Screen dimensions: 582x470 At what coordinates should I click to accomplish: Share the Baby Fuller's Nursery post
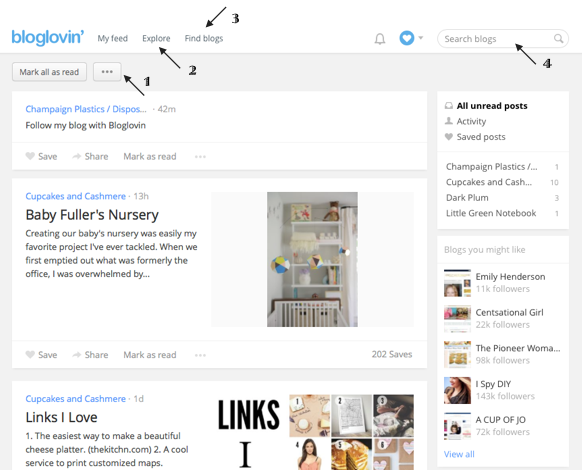click(x=90, y=355)
